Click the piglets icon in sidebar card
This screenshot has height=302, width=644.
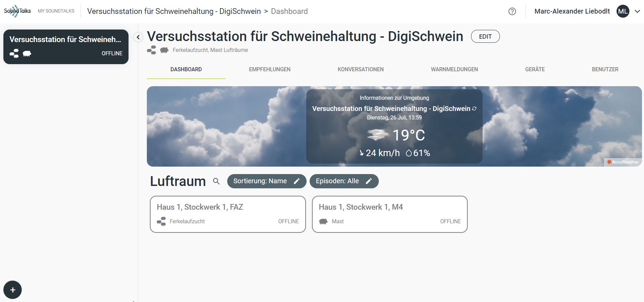point(14,54)
